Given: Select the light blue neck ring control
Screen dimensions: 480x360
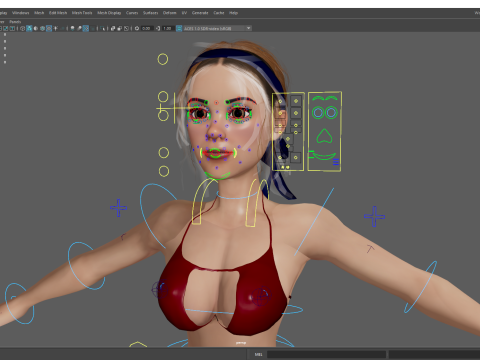Looking at the screenshot, I should [x=237, y=195].
